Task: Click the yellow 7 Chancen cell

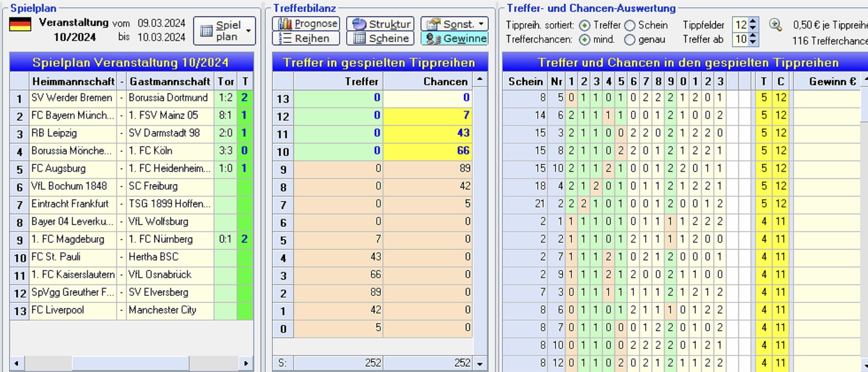Action: tap(428, 116)
